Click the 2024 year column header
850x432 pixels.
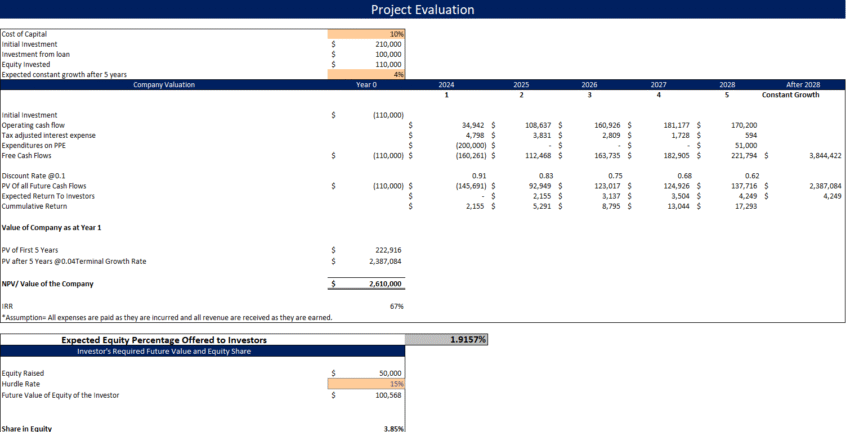446,85
